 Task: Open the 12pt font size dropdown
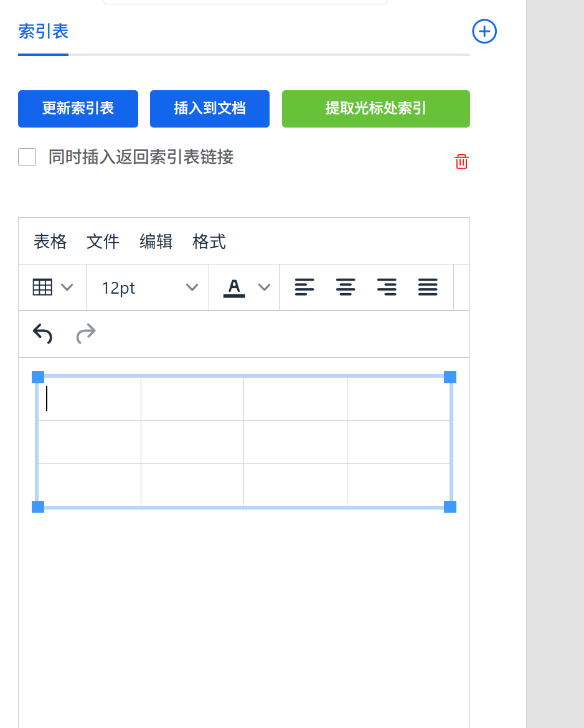pos(148,287)
